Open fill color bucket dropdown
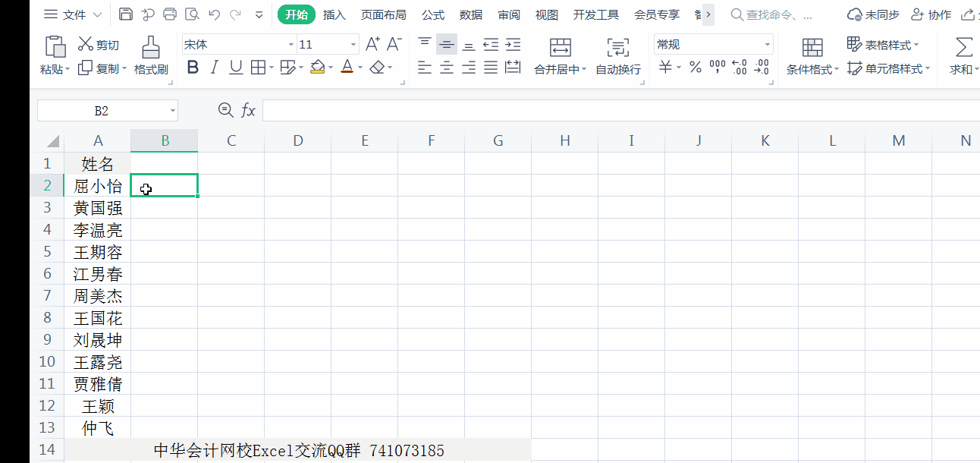This screenshot has width=980, height=463. (331, 68)
